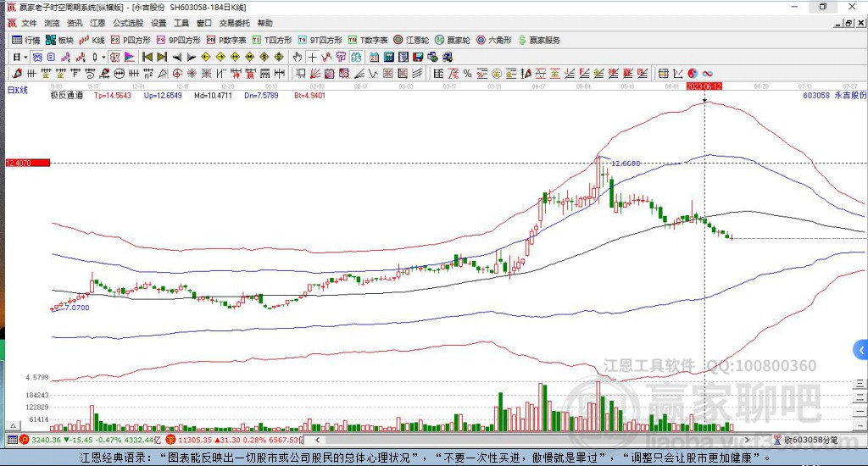Image resolution: width=868 pixels, height=466 pixels.
Task: Click the colored grid table icon
Action: click(x=663, y=73)
